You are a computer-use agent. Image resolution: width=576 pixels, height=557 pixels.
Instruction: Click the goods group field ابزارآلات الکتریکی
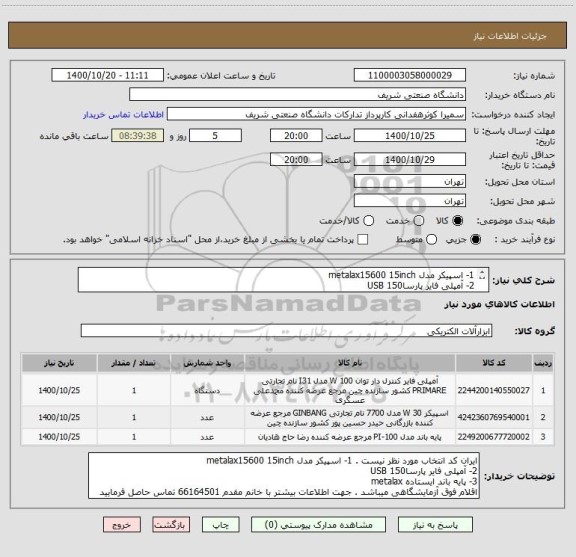pyautogui.click(x=287, y=331)
